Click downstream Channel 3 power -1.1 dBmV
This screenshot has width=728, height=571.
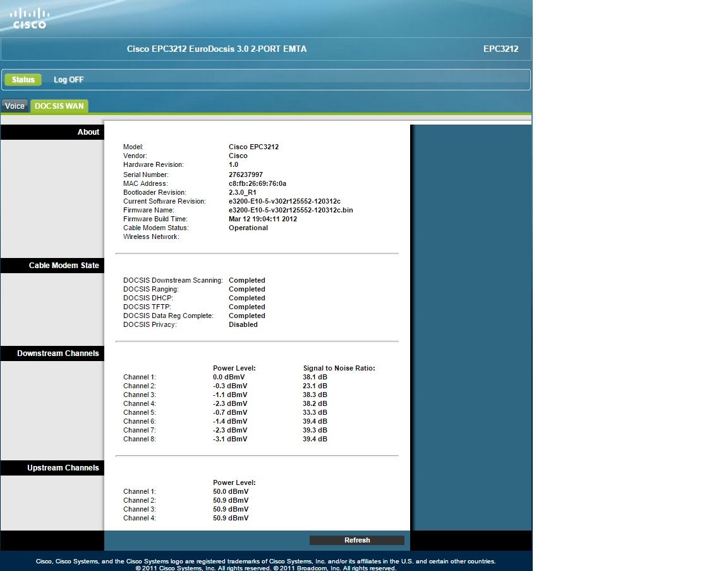coord(230,395)
